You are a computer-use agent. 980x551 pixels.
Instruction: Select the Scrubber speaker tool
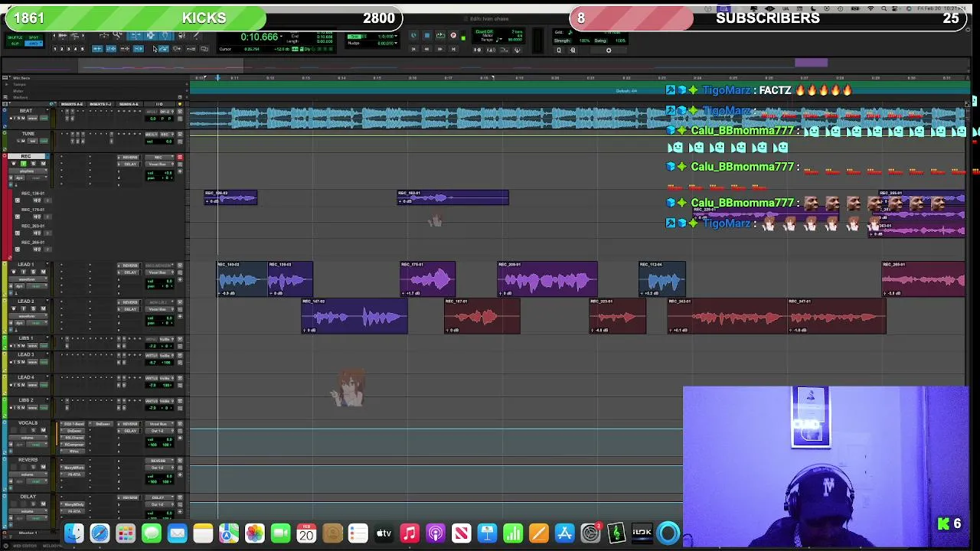(181, 35)
